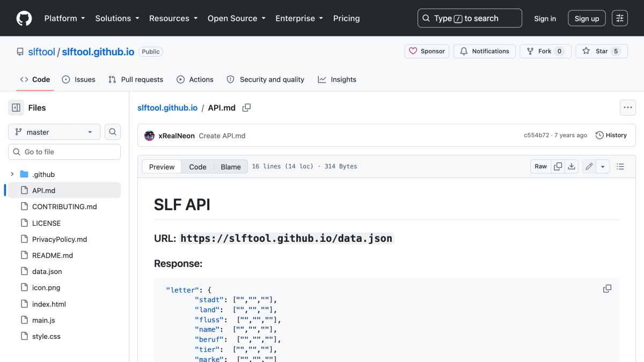Copy the file path icon
The image size is (644, 362).
246,108
